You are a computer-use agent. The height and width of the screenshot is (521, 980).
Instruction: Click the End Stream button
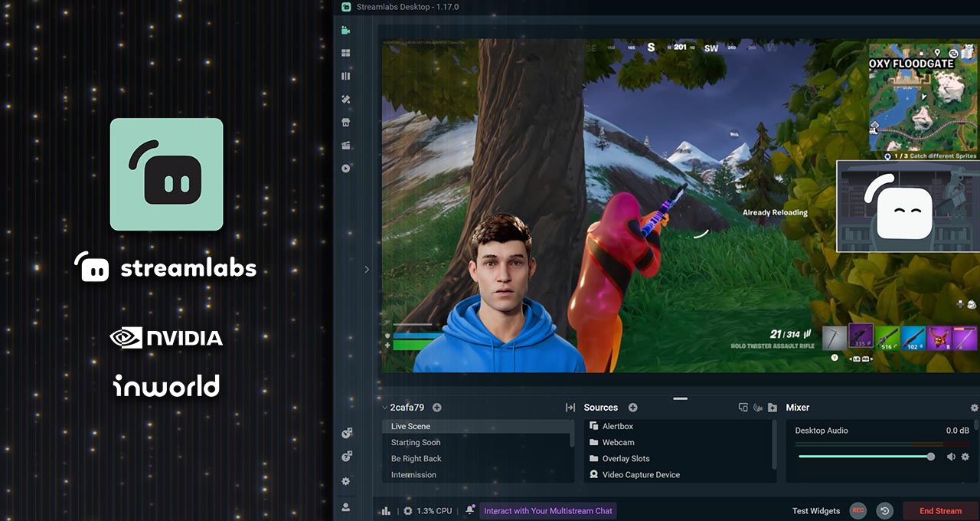point(939,510)
